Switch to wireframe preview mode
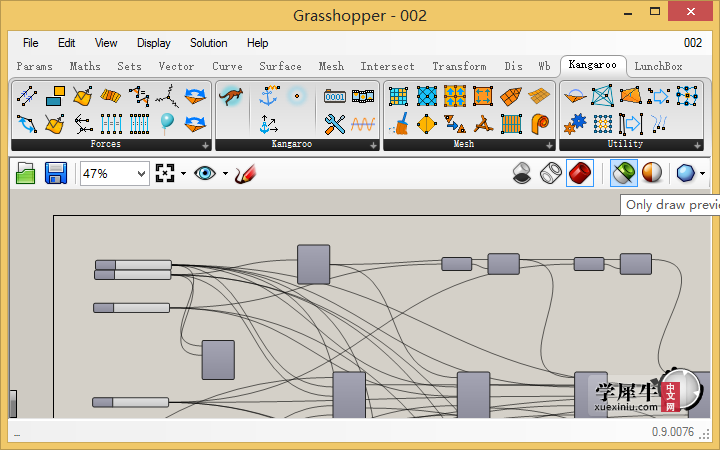720x450 pixels. tap(551, 174)
